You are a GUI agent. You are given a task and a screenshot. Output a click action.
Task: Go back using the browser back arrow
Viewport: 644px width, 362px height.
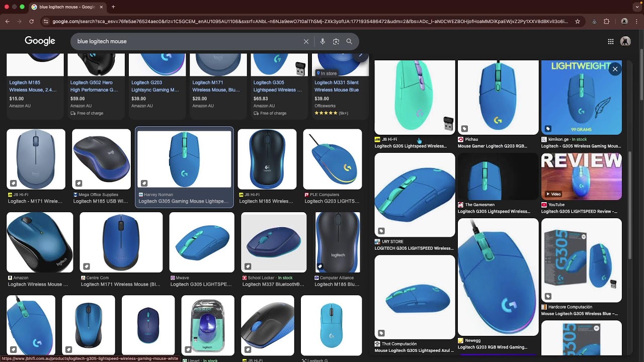coord(7,22)
